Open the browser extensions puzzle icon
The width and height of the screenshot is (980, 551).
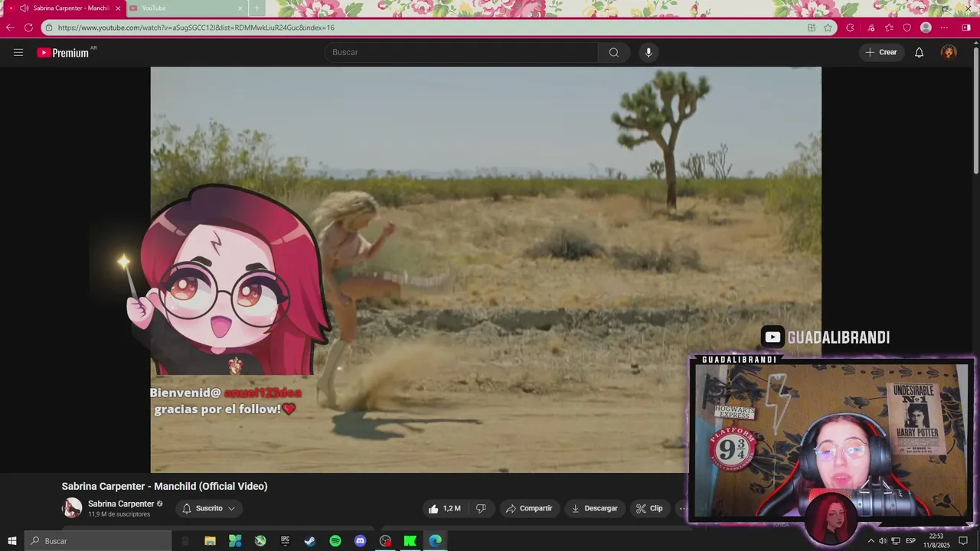point(850,28)
